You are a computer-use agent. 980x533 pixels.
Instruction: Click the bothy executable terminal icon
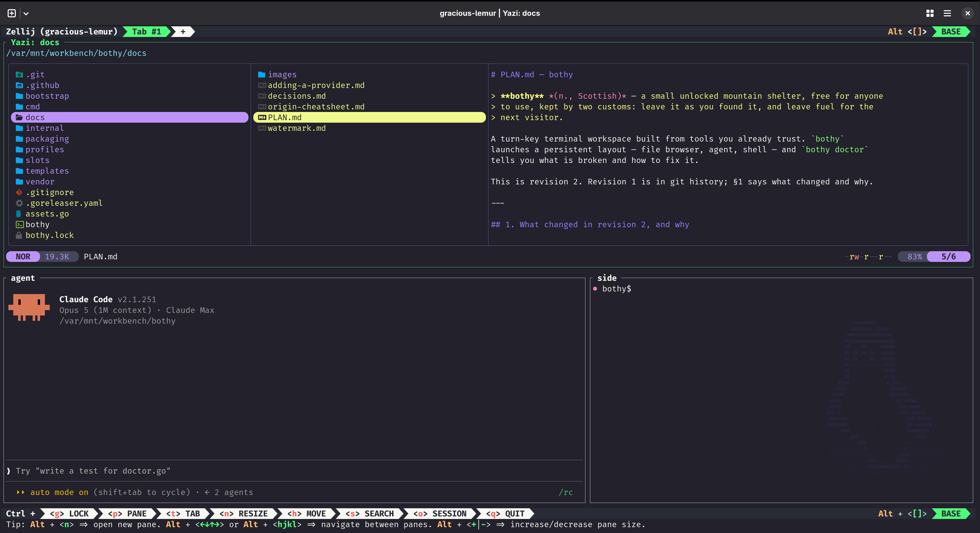[19, 224]
